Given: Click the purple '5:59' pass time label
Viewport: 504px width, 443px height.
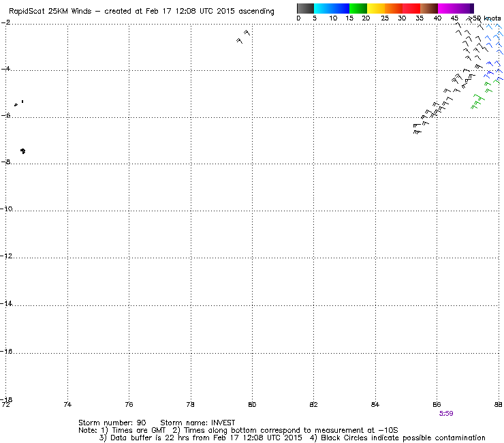Looking at the screenshot, I should click(446, 414).
